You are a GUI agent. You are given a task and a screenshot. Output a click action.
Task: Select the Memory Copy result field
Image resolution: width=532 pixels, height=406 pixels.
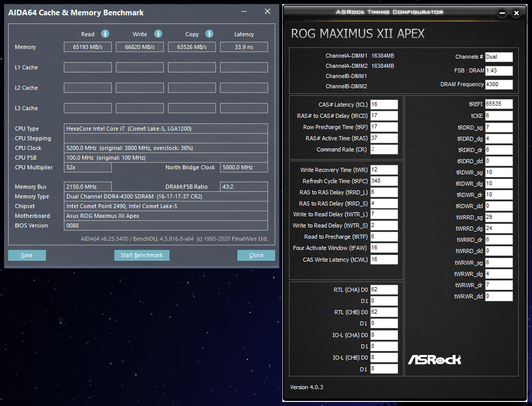191,47
